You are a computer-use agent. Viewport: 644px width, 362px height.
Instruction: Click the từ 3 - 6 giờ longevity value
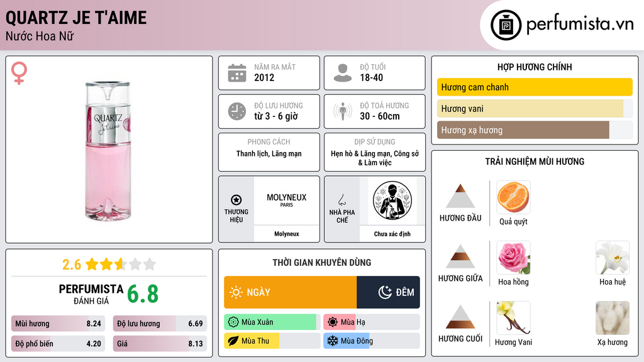[x=275, y=116]
